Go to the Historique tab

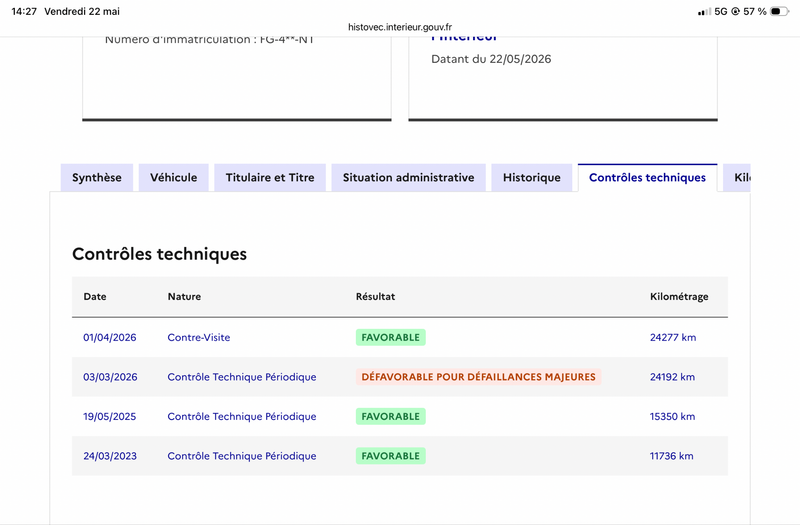[x=532, y=178]
